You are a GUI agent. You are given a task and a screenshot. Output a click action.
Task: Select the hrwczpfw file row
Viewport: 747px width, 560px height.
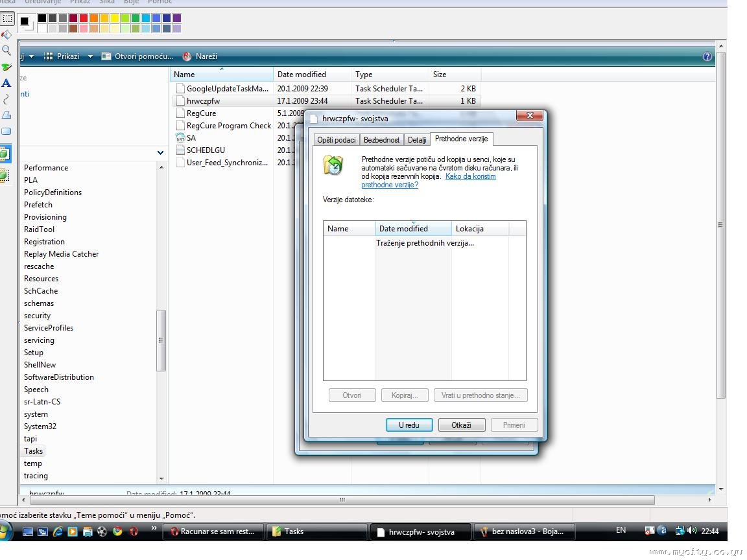[x=326, y=101]
